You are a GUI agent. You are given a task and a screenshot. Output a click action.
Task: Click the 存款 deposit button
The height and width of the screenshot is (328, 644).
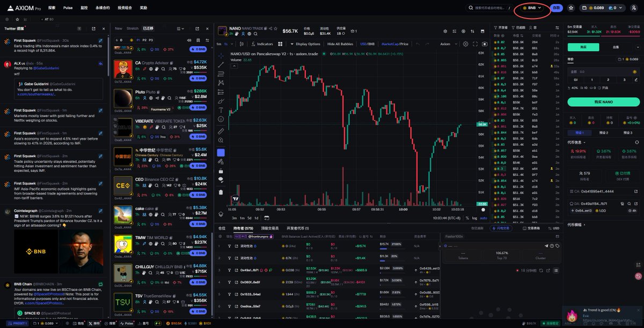557,8
